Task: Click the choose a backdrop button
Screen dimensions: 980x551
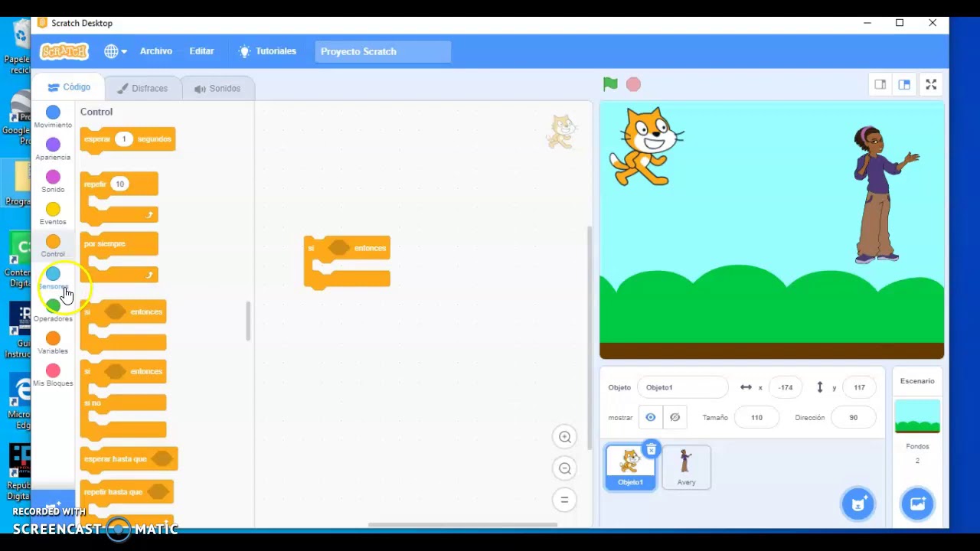Action: coord(917,504)
